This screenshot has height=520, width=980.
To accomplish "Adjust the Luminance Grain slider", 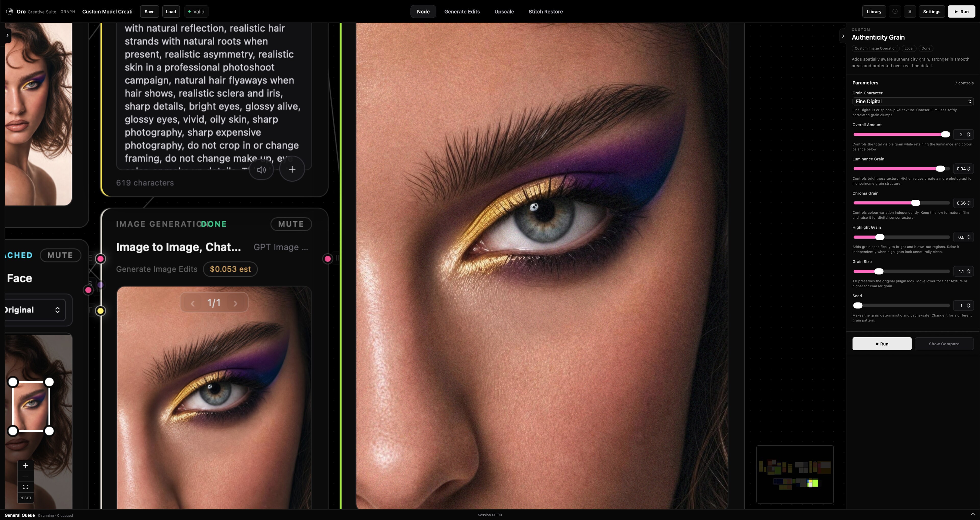I will pyautogui.click(x=901, y=169).
